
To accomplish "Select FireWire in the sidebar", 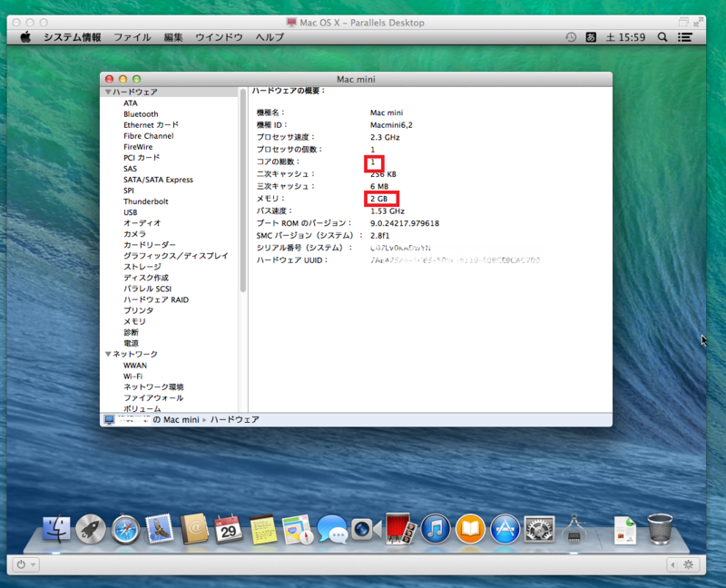I will (x=138, y=147).
